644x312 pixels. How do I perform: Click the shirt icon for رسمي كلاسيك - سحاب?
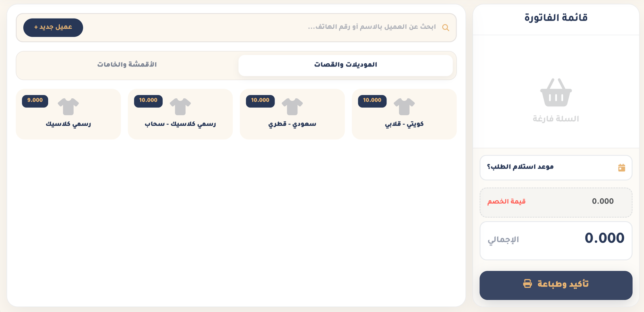[180, 106]
